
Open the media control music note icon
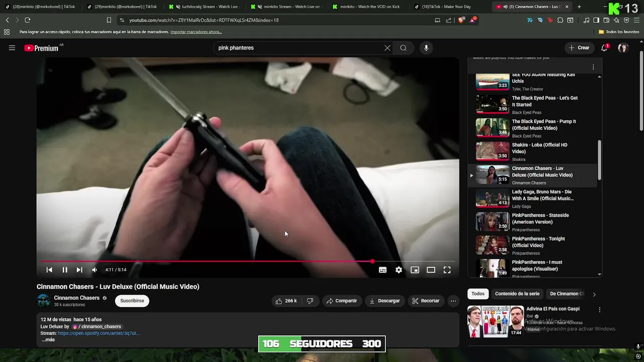586,20
